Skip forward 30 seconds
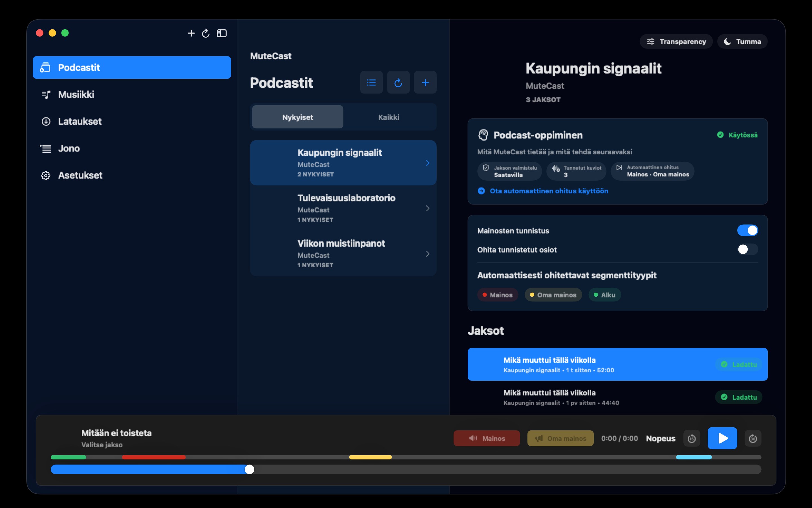812x508 pixels. 753,439
